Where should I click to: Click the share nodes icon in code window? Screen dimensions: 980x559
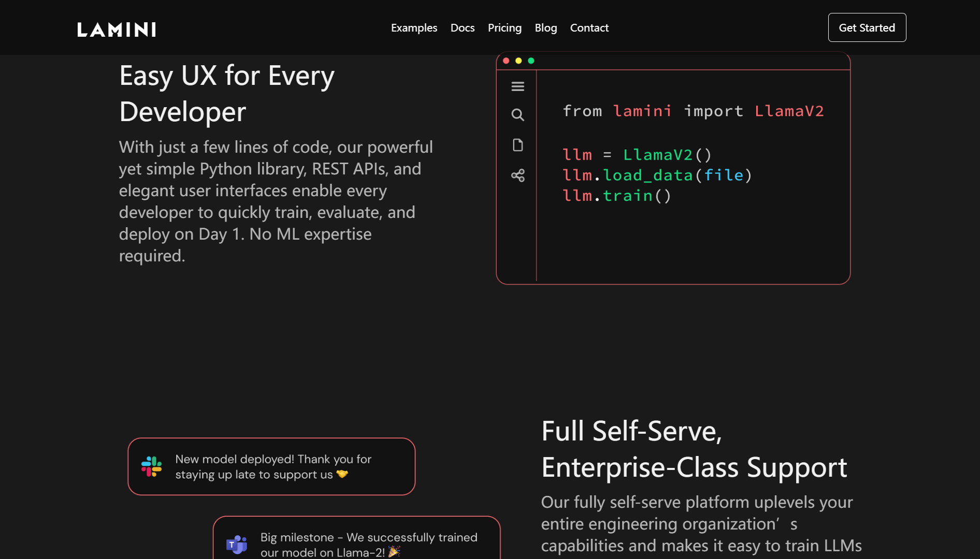(x=518, y=175)
